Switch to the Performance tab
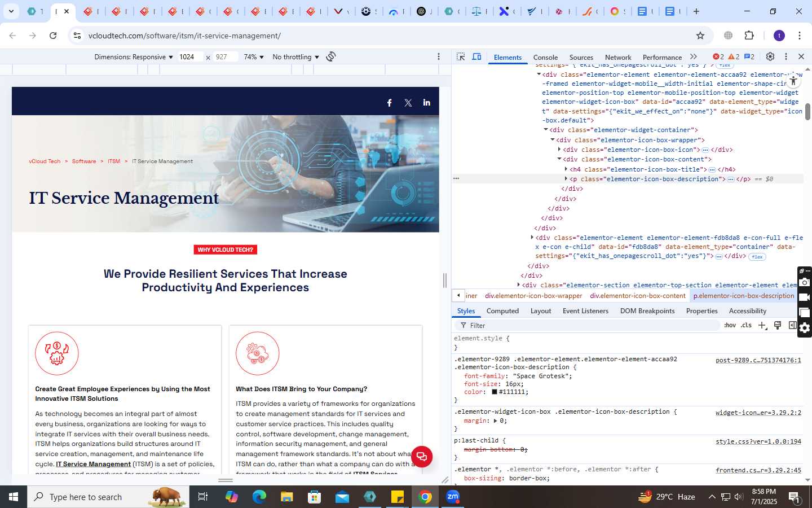 (662, 58)
